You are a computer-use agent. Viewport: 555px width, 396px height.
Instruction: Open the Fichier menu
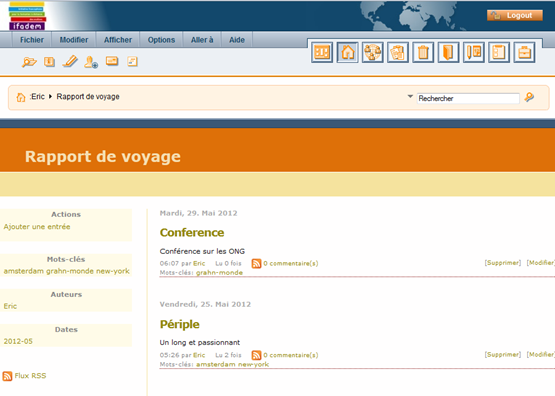(32, 40)
